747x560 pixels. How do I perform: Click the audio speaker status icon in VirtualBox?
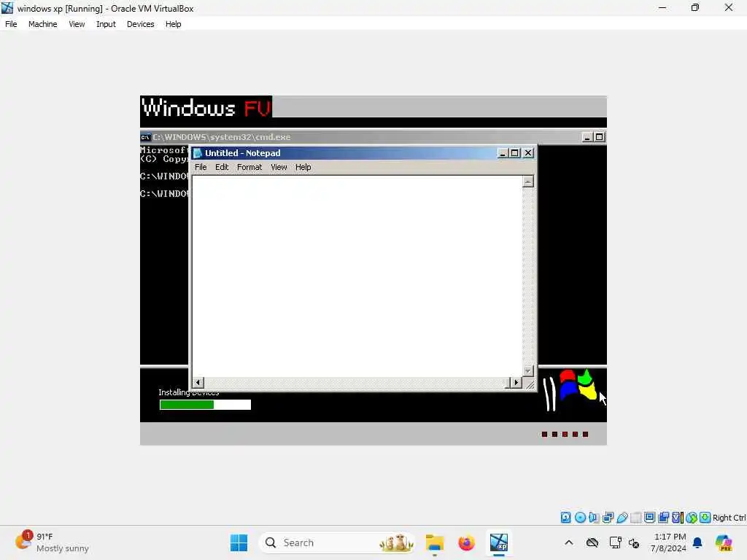594,518
